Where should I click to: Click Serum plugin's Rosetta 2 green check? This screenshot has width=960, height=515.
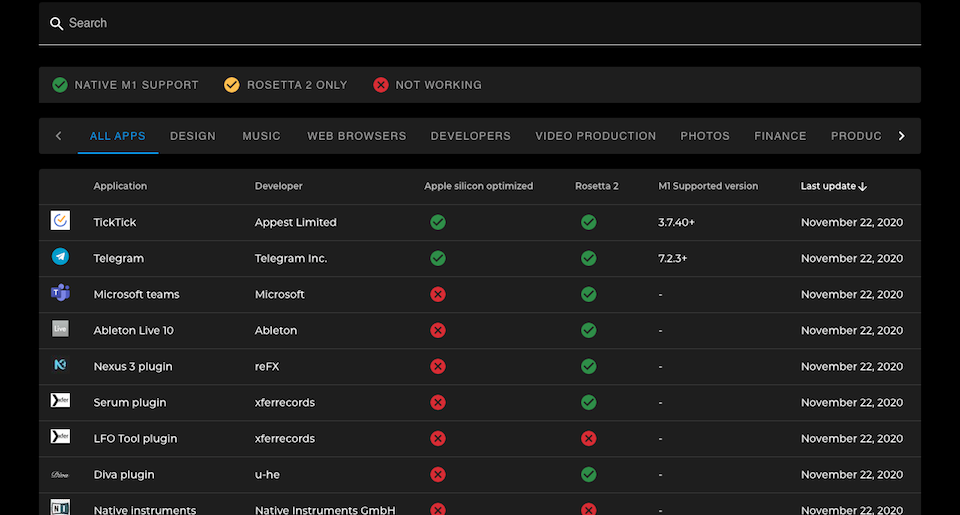(588, 402)
